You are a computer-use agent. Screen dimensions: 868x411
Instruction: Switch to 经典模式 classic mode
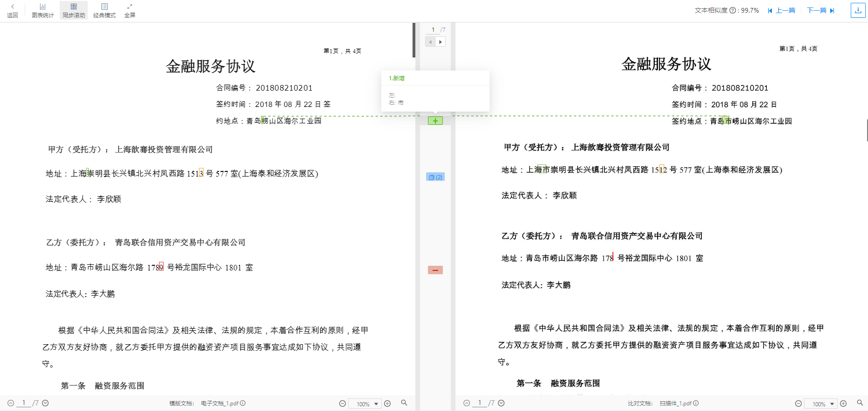pyautogui.click(x=104, y=10)
